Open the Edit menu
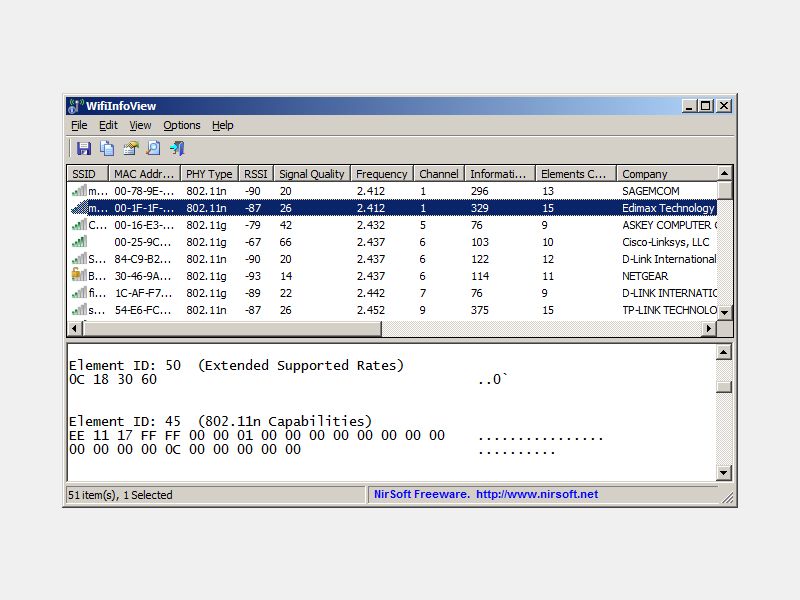Image resolution: width=800 pixels, height=600 pixels. pyautogui.click(x=108, y=125)
